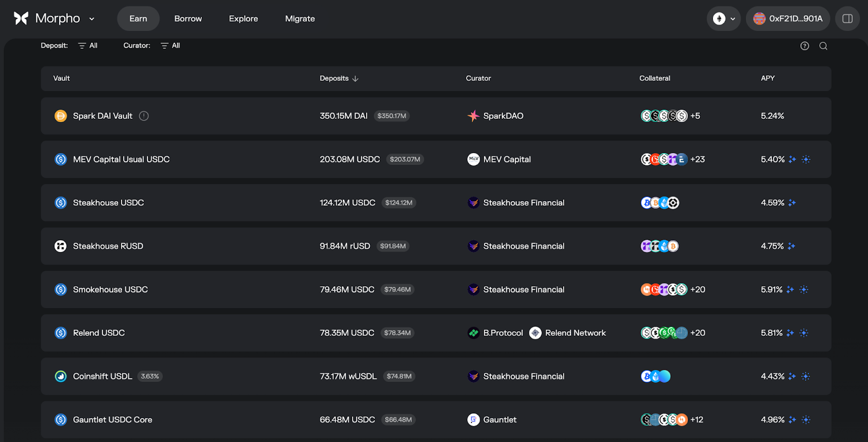Expand the Morpho dropdown chevron
This screenshot has height=442, width=868.
pos(92,19)
